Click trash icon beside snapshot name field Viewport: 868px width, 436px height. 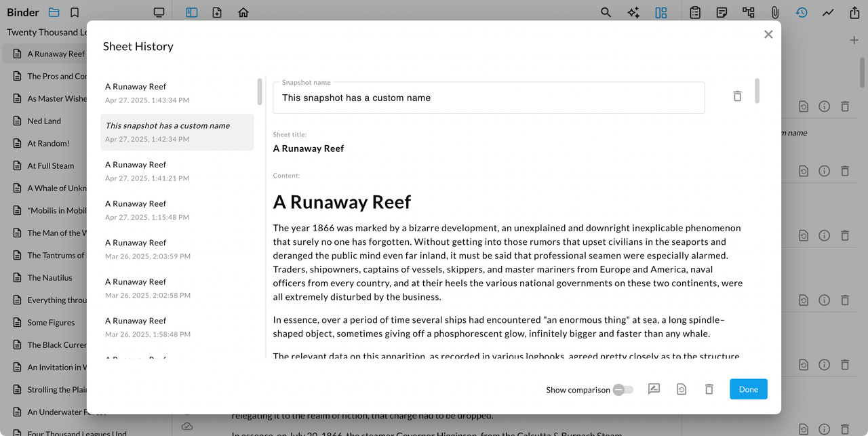tap(737, 96)
